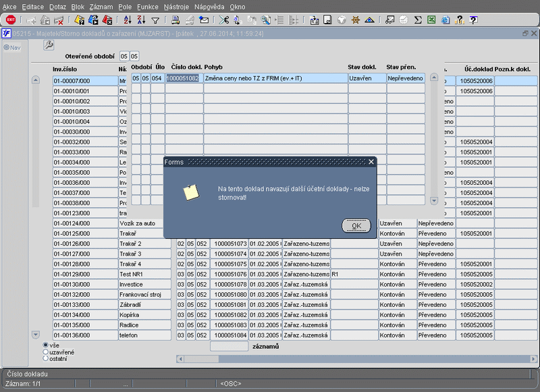Click the 'Uzavřen' status in popup row
This screenshot has width=540, height=392.
tap(367, 78)
